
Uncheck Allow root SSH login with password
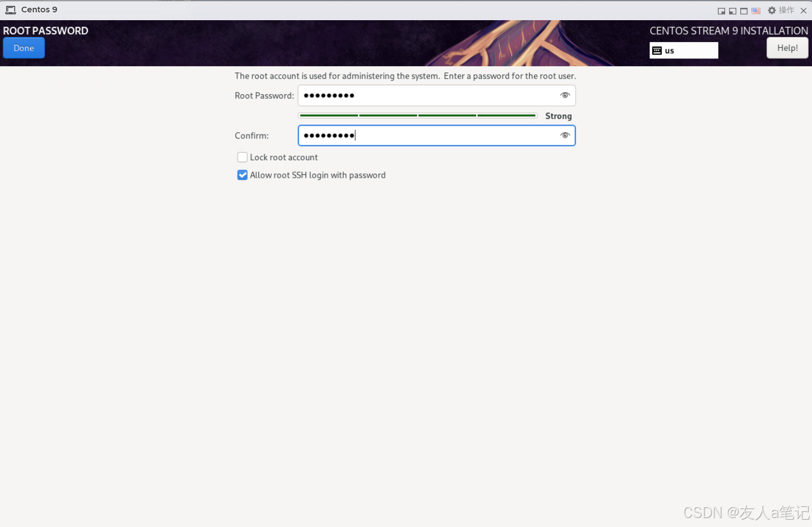[242, 175]
